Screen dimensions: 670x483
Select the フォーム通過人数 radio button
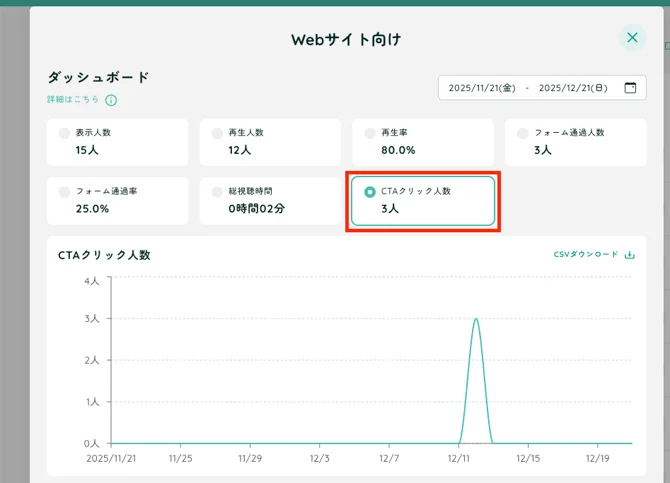(x=523, y=133)
